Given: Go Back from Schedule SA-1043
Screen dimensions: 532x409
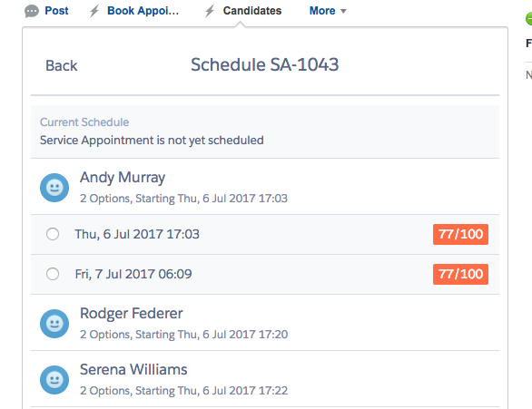Looking at the screenshot, I should click(62, 65).
